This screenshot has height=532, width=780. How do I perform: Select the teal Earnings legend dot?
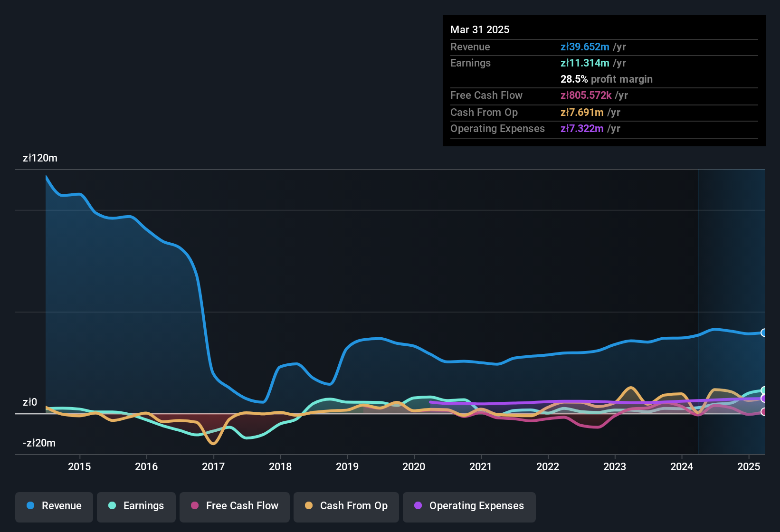(x=113, y=506)
